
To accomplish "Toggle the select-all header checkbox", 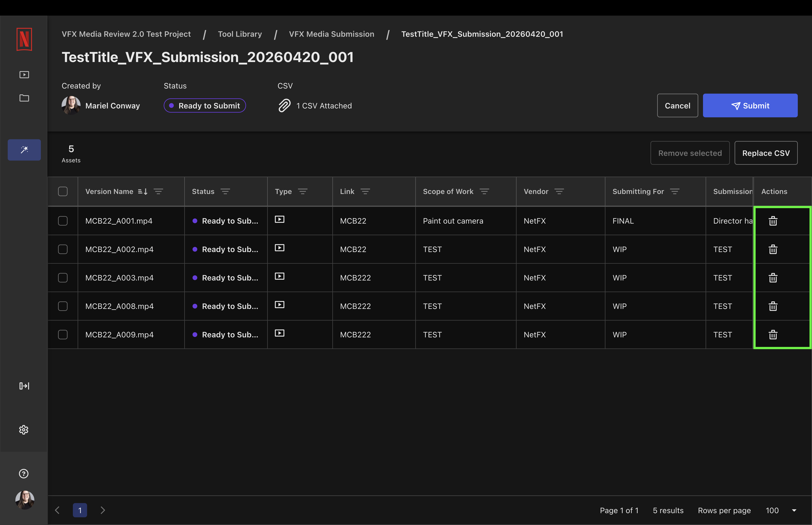I will (x=63, y=192).
